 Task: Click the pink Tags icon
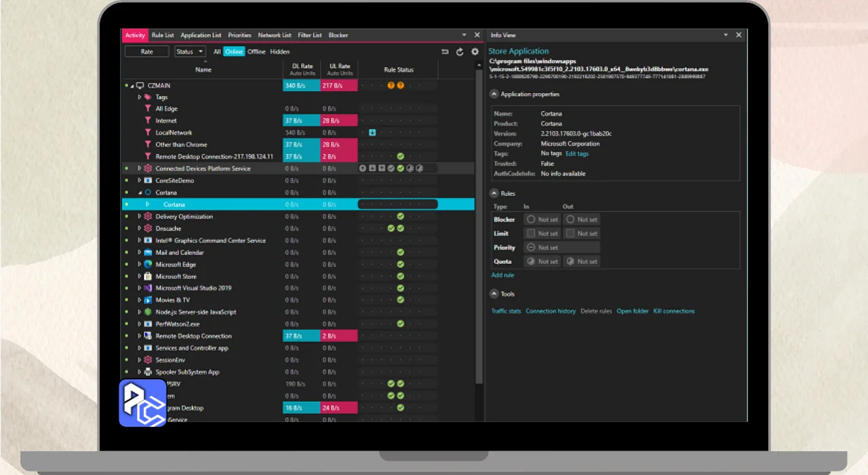[148, 97]
